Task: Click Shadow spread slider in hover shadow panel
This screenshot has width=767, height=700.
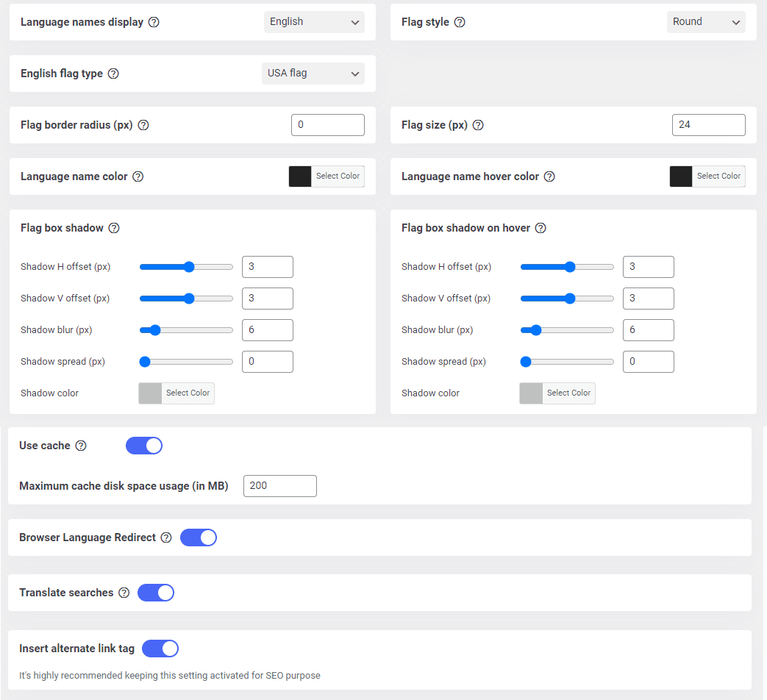Action: [567, 362]
